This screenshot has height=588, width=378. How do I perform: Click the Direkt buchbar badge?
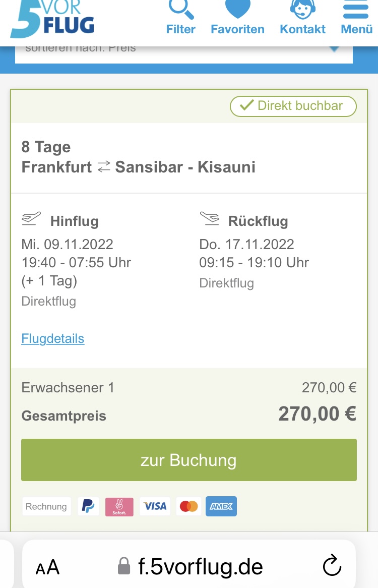(293, 106)
